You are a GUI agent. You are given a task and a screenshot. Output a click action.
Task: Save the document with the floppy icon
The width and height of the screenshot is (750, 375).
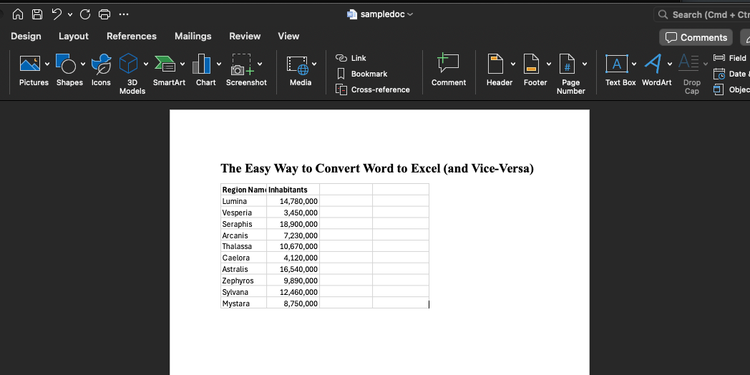pos(37,14)
